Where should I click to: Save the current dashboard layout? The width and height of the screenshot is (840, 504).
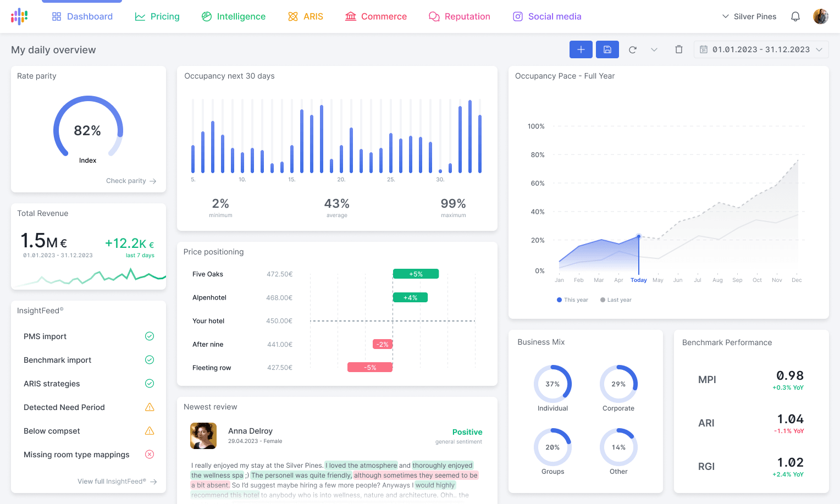coord(607,49)
